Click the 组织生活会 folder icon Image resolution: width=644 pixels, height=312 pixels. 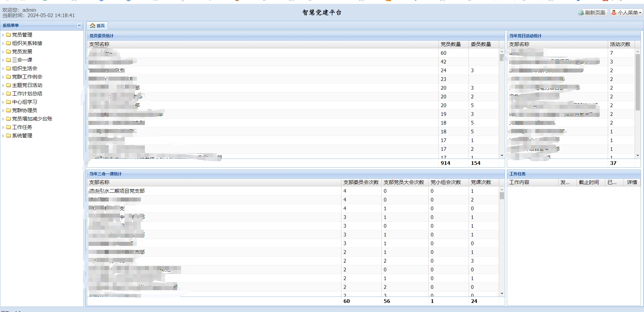pos(8,68)
